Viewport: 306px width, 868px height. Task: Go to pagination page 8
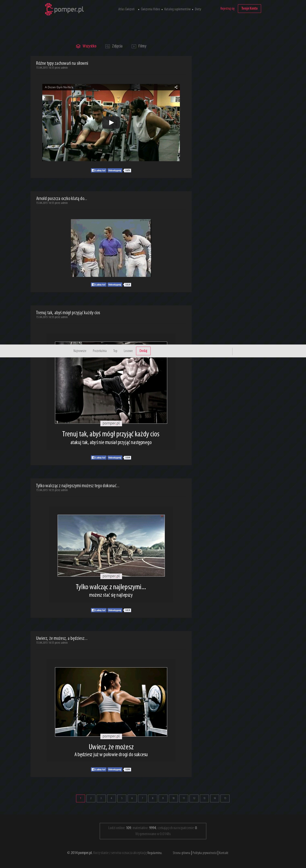click(x=153, y=798)
